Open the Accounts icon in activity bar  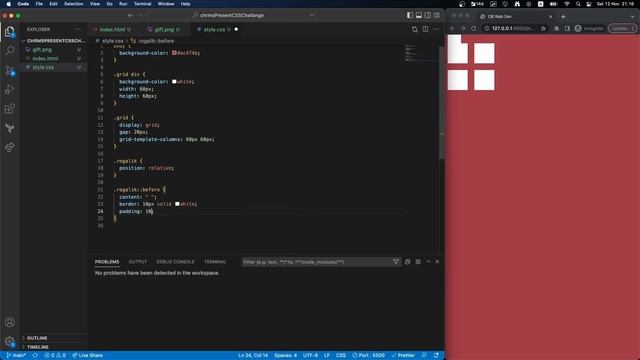(x=10, y=322)
